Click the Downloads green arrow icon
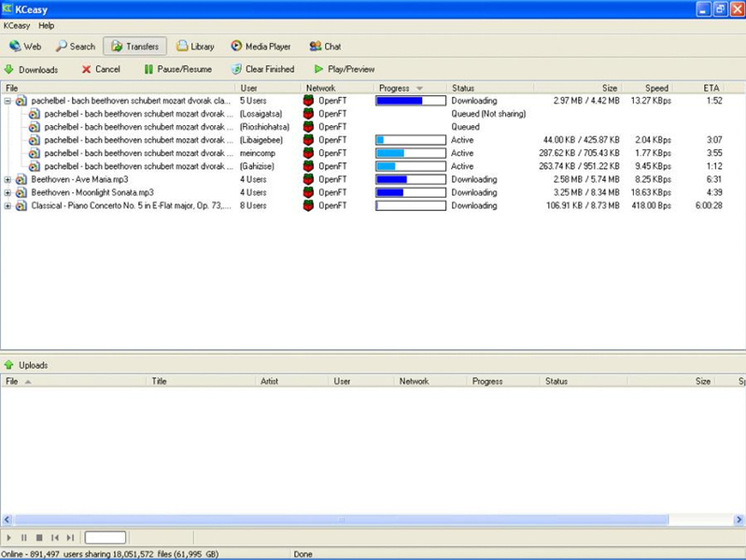The width and height of the screenshot is (746, 560). 9,69
